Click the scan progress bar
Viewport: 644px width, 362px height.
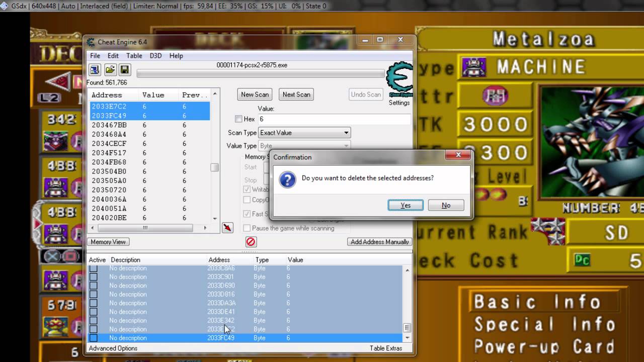click(260, 74)
